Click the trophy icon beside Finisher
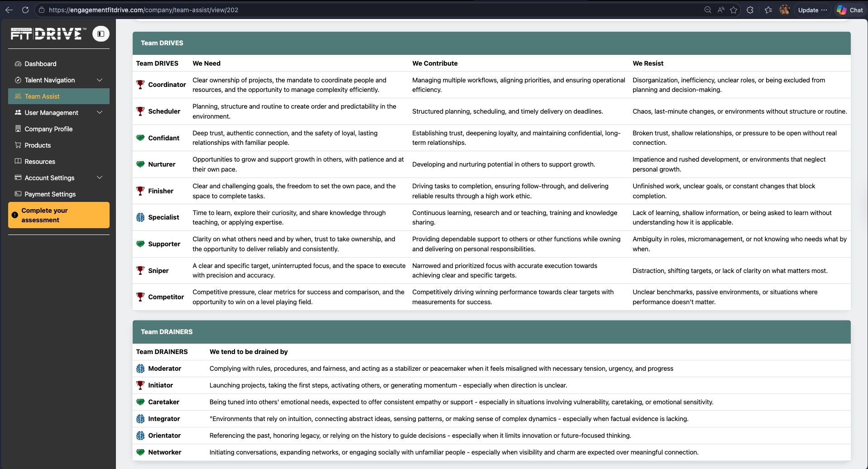 pyautogui.click(x=140, y=191)
